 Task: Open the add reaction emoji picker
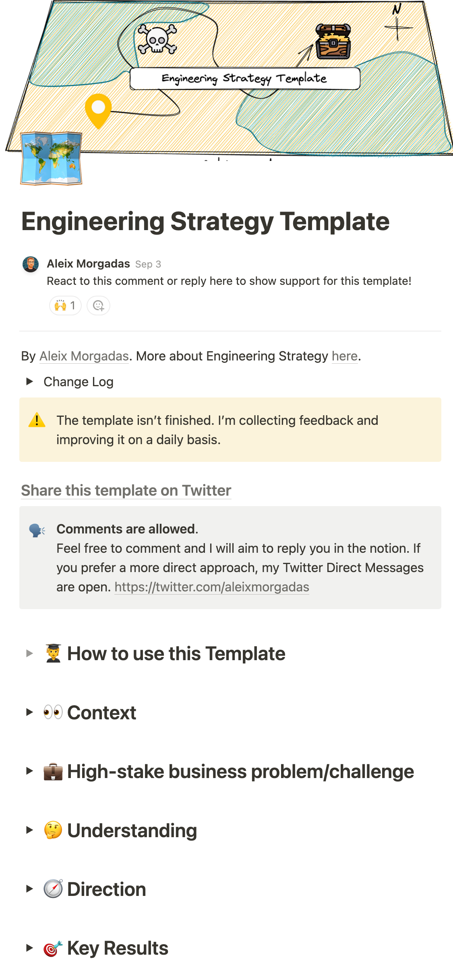[x=98, y=306]
